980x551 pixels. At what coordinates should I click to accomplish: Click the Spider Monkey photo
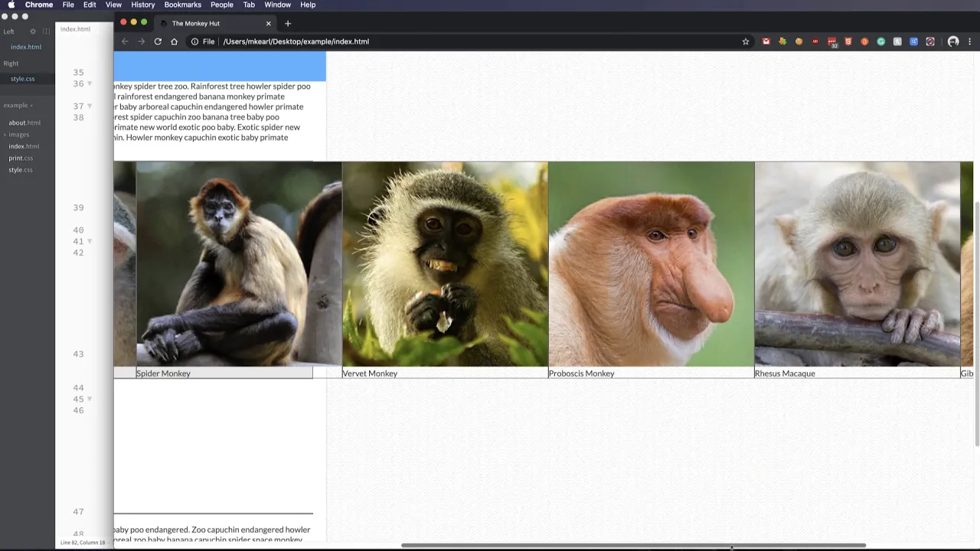click(x=239, y=264)
